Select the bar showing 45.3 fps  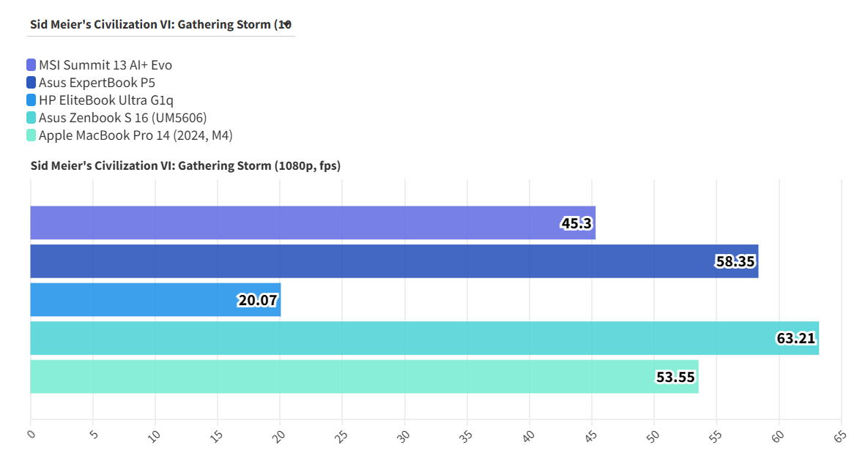tap(313, 223)
